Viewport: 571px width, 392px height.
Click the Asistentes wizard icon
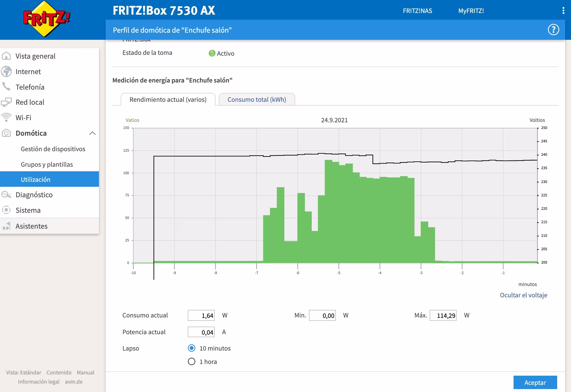click(x=6, y=226)
